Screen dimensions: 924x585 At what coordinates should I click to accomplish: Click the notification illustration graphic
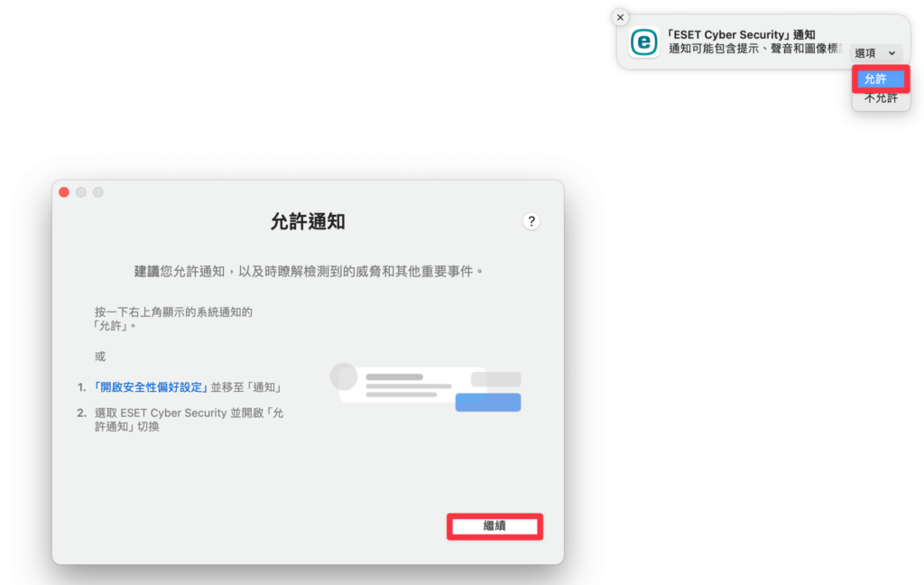[426, 387]
